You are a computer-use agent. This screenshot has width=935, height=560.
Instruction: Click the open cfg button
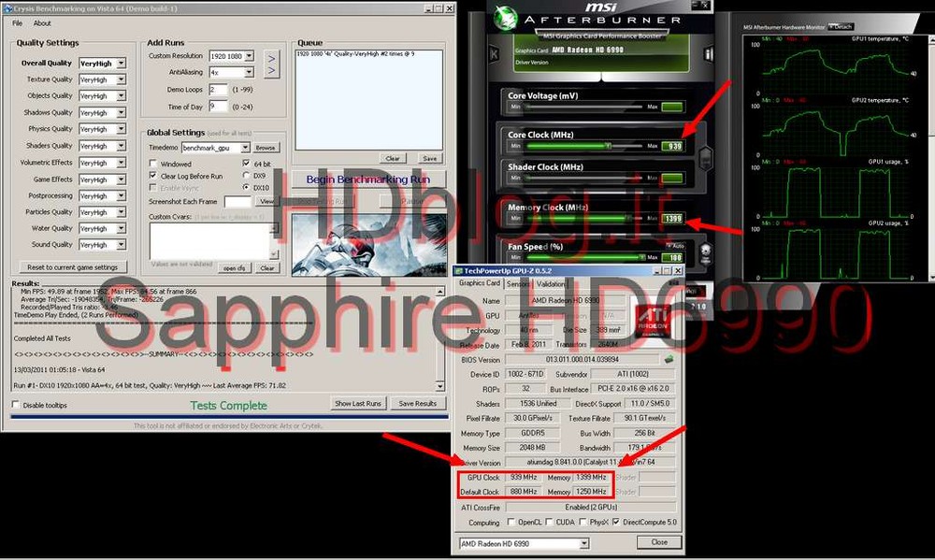(x=235, y=268)
